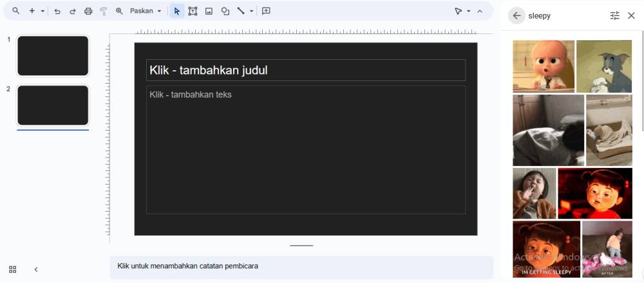Choose the Boss Baby GIF result
Viewport: 644px width, 283px height.
tap(544, 66)
